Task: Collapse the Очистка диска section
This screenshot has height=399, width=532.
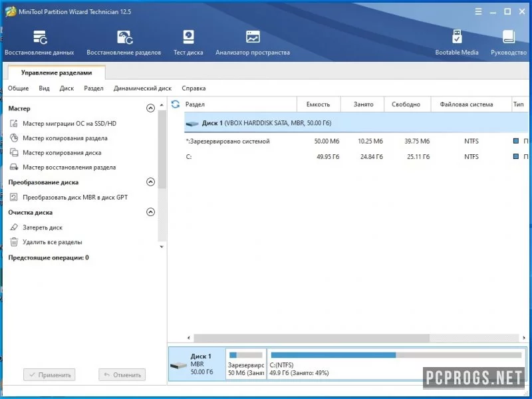Action: 150,212
